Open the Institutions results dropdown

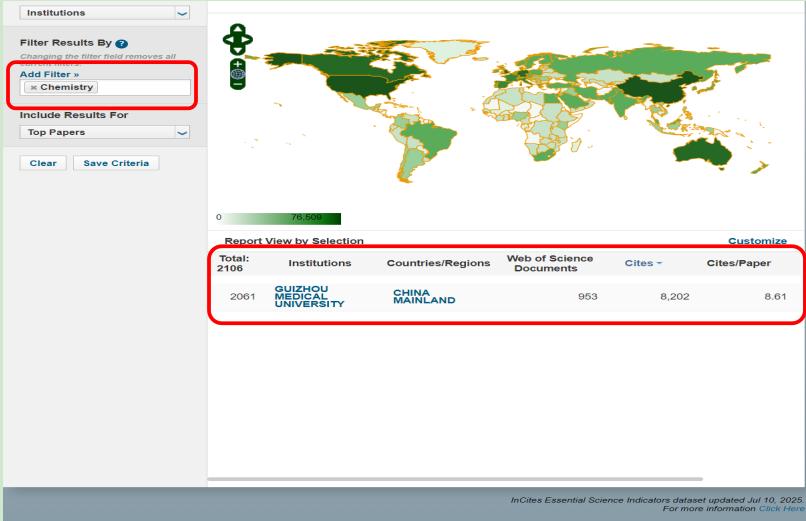tap(104, 13)
